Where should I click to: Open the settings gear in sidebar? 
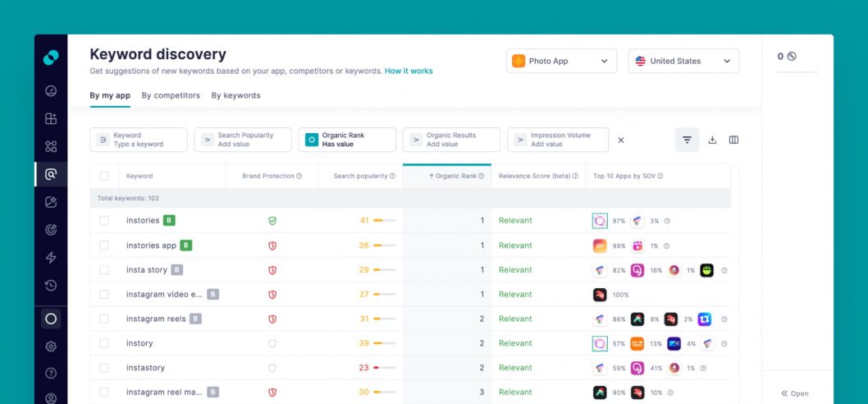pyautogui.click(x=51, y=347)
